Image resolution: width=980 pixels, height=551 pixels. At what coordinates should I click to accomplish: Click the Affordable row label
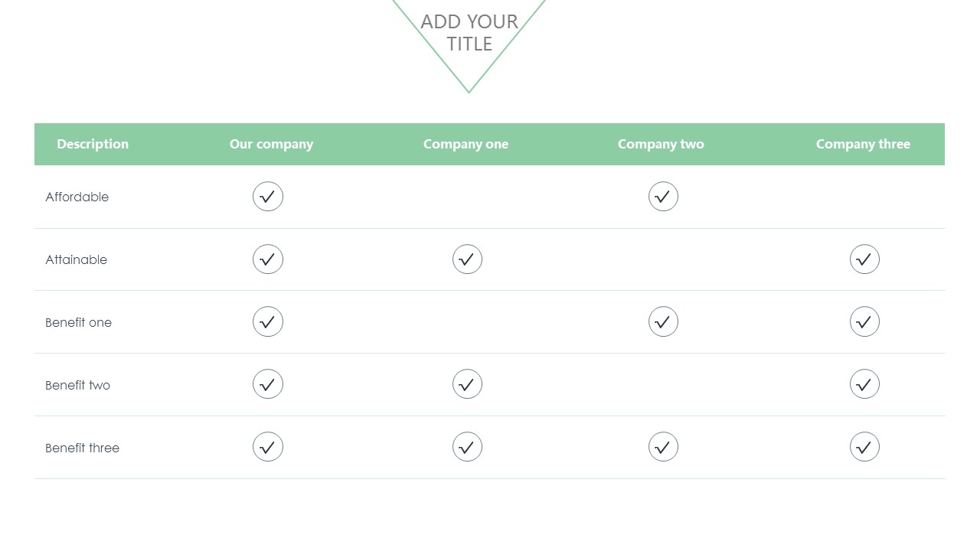coord(77,197)
